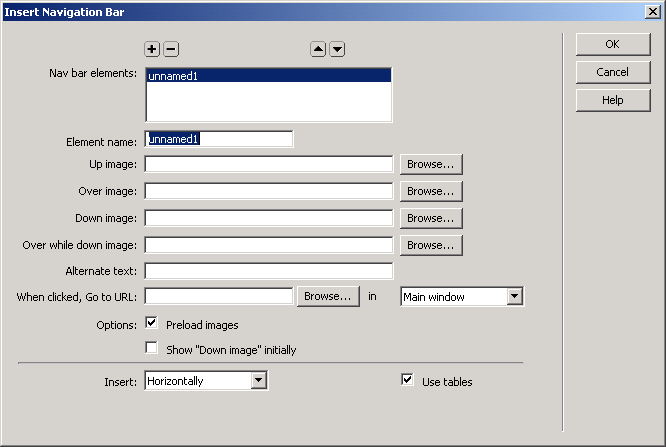Browse for the Up image

(431, 164)
